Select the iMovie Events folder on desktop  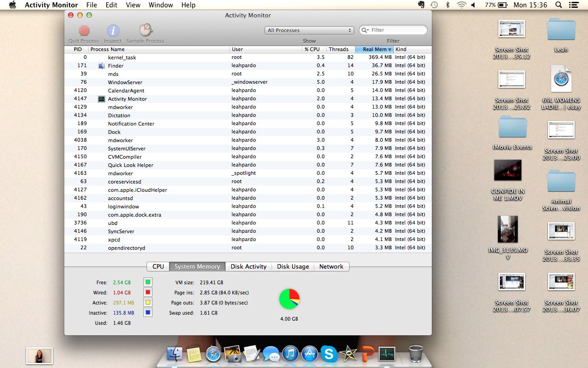click(512, 127)
